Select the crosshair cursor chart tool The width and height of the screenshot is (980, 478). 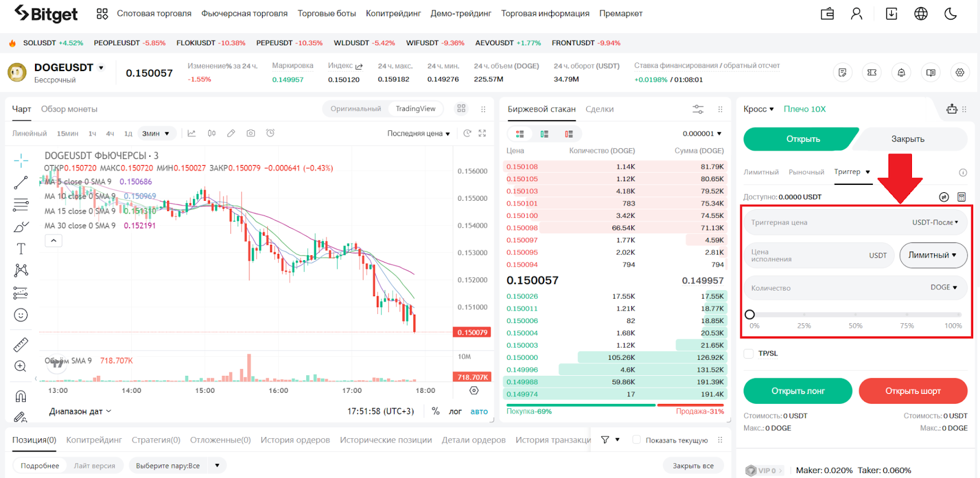click(x=21, y=160)
